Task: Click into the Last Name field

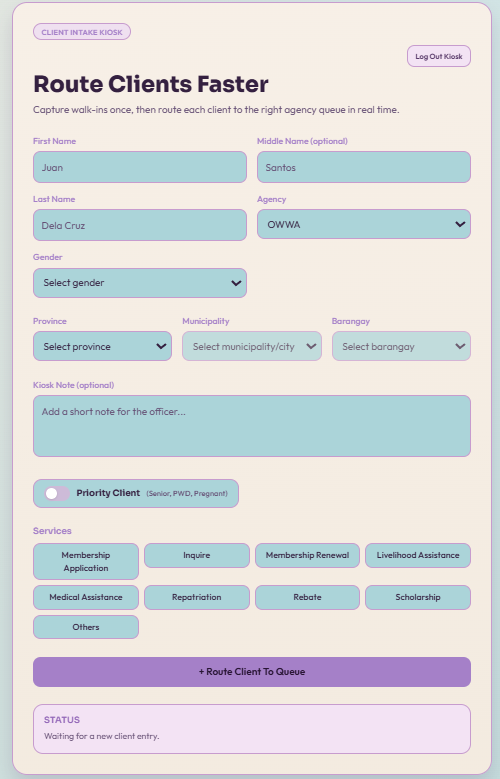Action: click(140, 225)
